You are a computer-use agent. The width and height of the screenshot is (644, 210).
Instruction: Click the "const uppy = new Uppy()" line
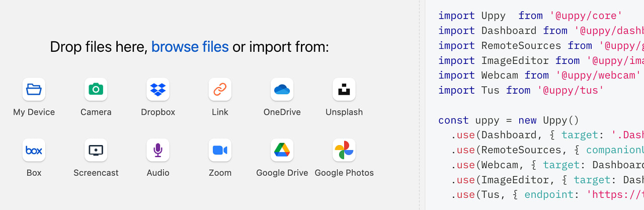[x=509, y=120]
